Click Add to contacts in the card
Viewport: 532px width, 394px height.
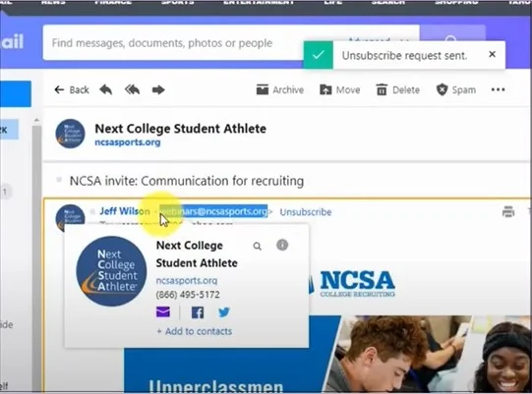(x=195, y=331)
